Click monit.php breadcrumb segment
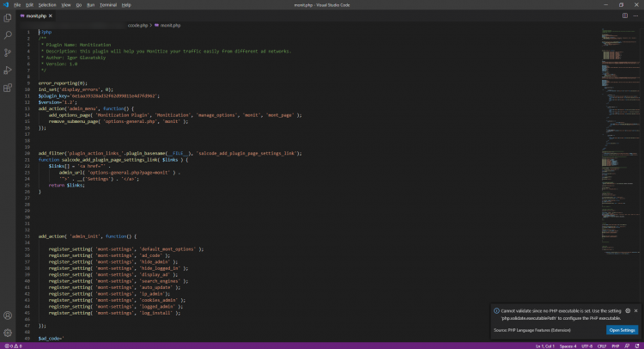The image size is (644, 349). tap(170, 26)
